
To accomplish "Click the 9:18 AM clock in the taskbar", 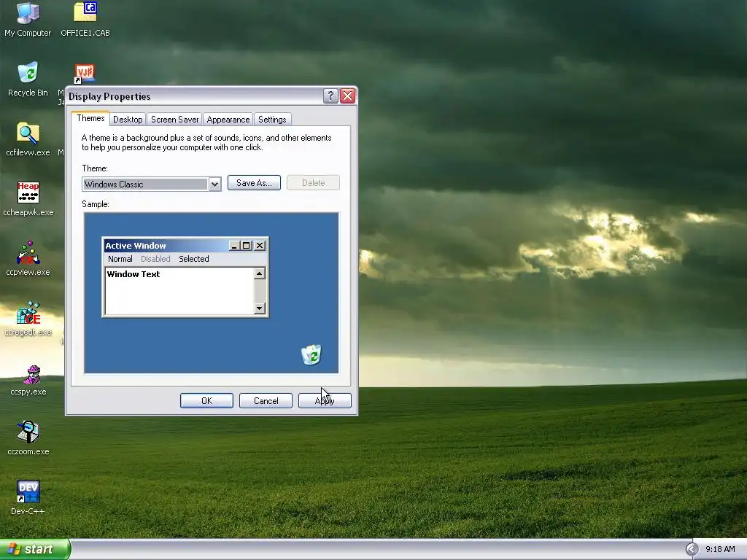I will pyautogui.click(x=720, y=549).
